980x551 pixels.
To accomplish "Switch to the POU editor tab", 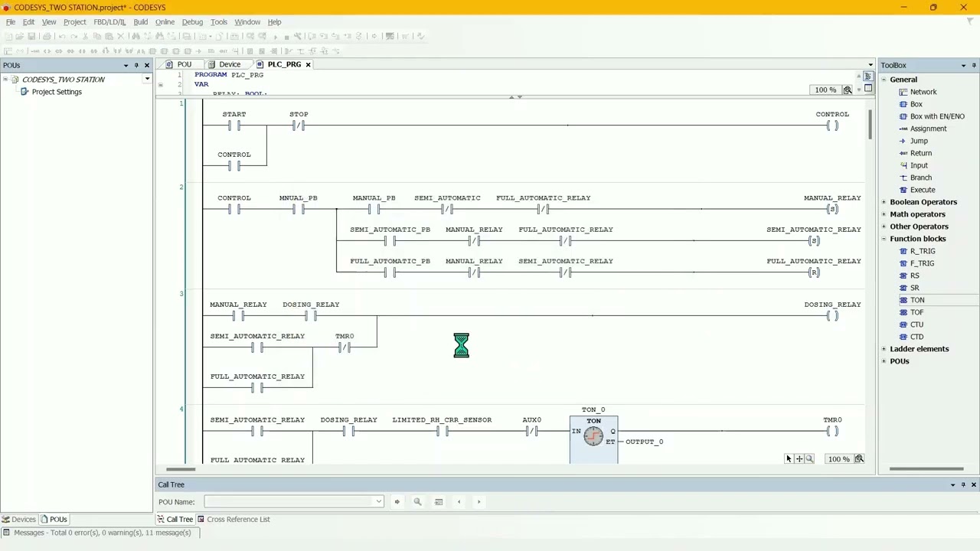I will (179, 65).
